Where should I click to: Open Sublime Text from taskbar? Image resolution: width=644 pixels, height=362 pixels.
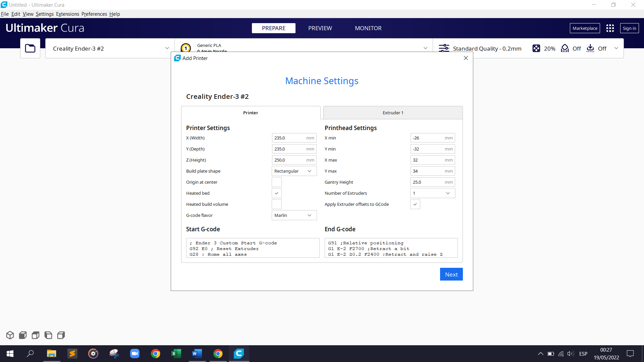(x=72, y=353)
